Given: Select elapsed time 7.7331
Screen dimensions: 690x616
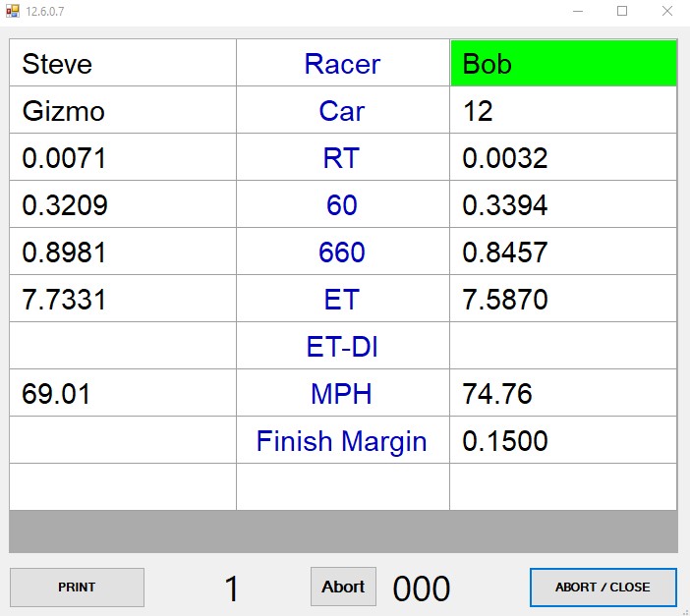Looking at the screenshot, I should [123, 299].
